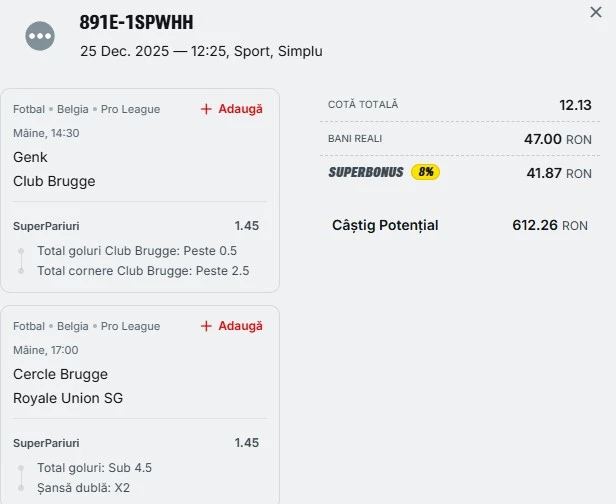
Task: Click the three-dots ticket status icon
Action: [40, 37]
